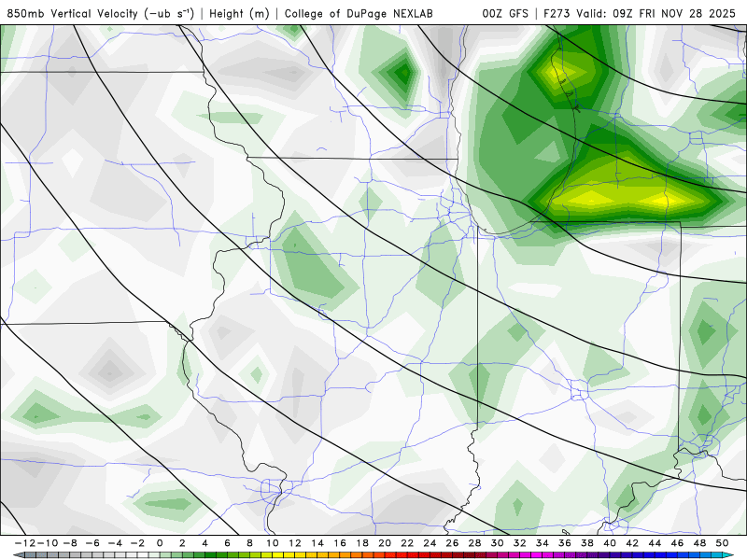The width and height of the screenshot is (747, 560).
Task: Click the gray left arrow tip of color bar
Action: point(18,555)
